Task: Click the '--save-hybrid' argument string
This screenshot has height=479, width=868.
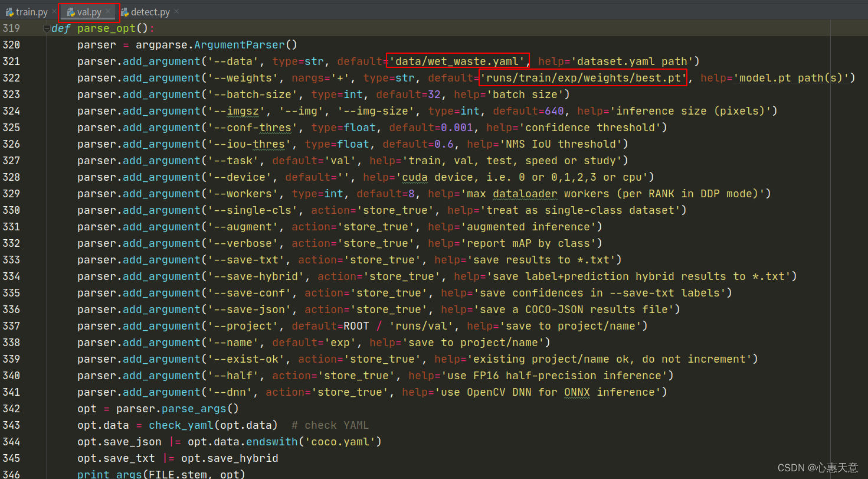Action: point(256,276)
